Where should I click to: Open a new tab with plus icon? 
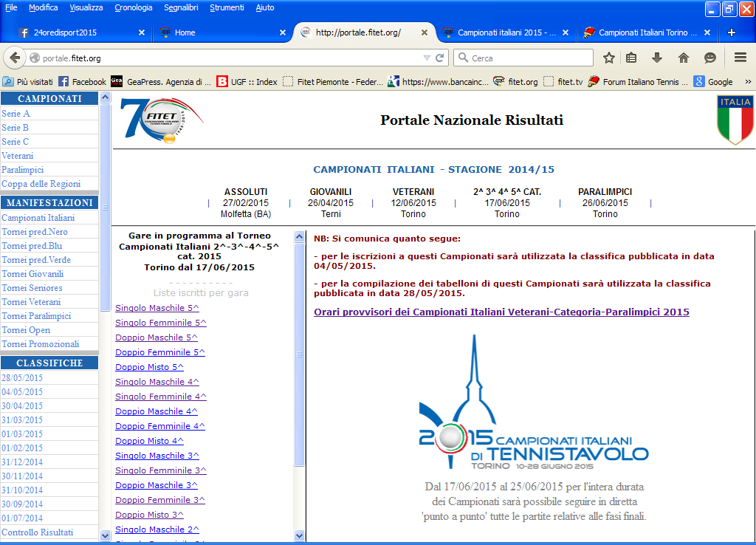click(x=732, y=32)
